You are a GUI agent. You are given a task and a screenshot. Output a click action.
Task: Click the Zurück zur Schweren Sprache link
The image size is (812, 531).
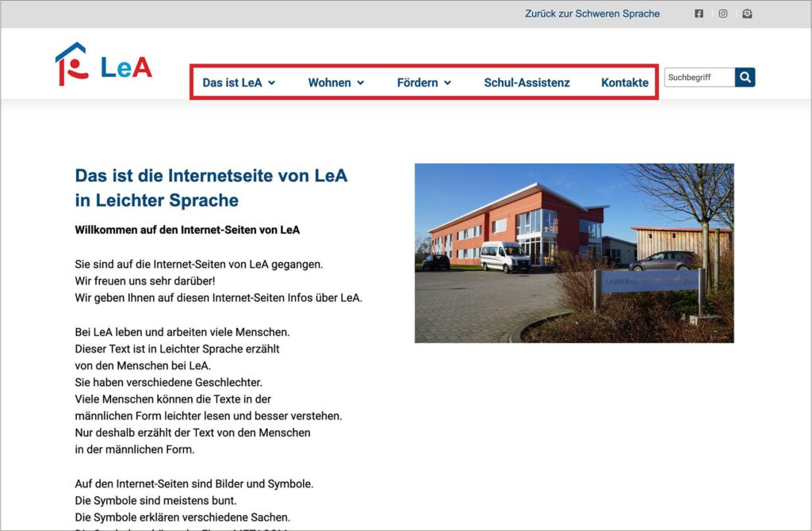click(592, 13)
